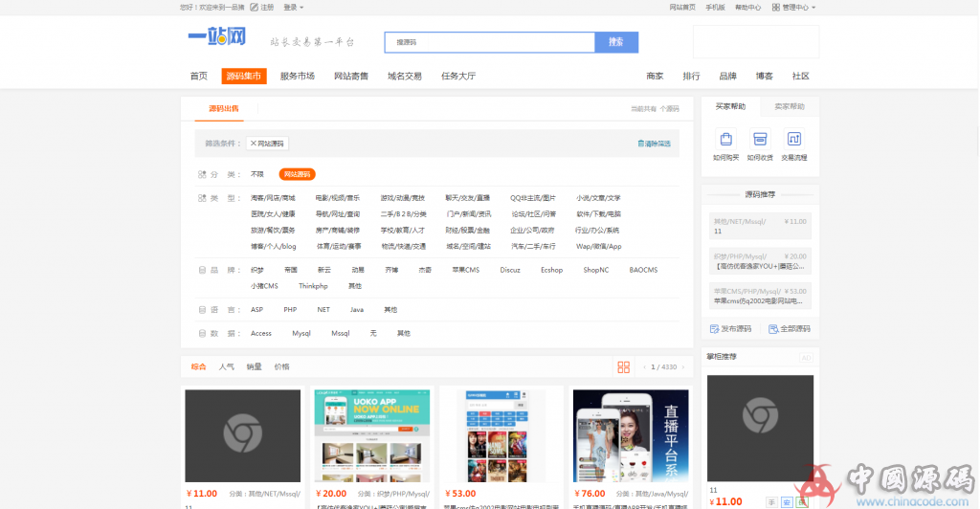Filter brand by BAOCMS

pos(643,271)
